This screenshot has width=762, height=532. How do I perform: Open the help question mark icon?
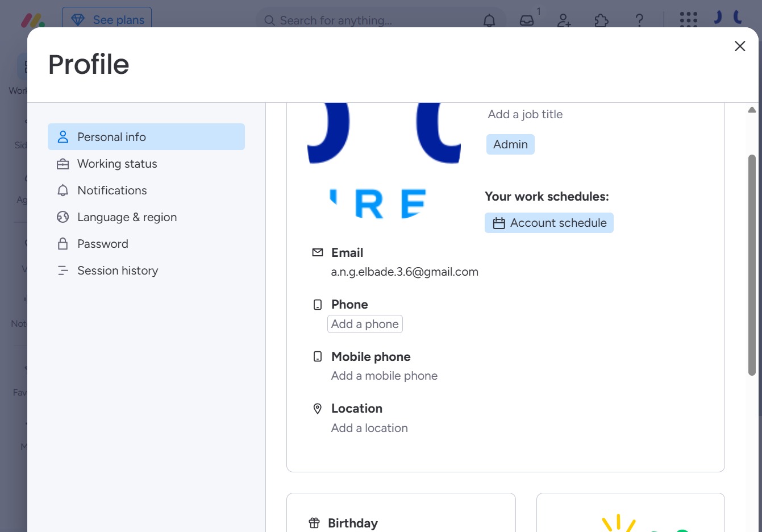(639, 20)
